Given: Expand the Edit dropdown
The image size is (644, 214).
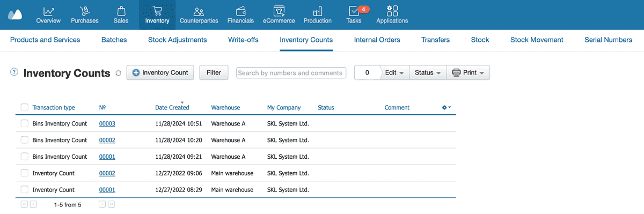Looking at the screenshot, I should click(x=394, y=72).
